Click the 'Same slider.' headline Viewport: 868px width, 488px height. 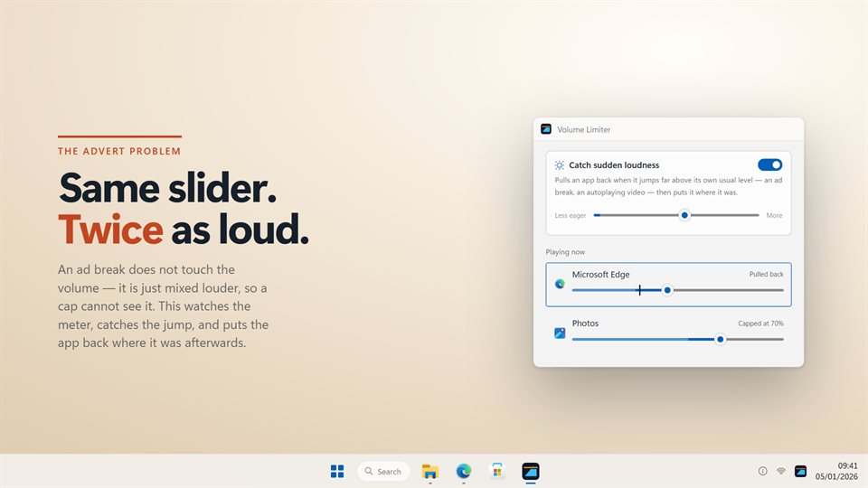[x=167, y=188]
